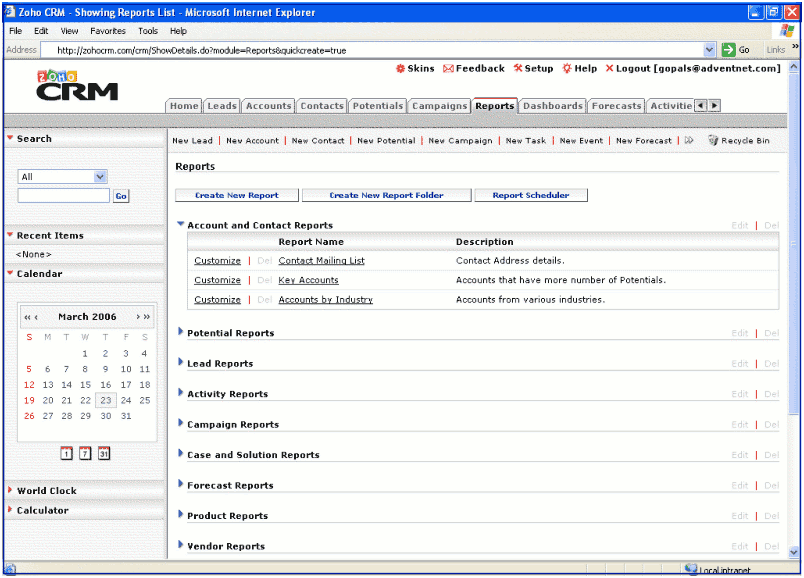Open the Report Scheduler
804x578 pixels.
tap(531, 195)
